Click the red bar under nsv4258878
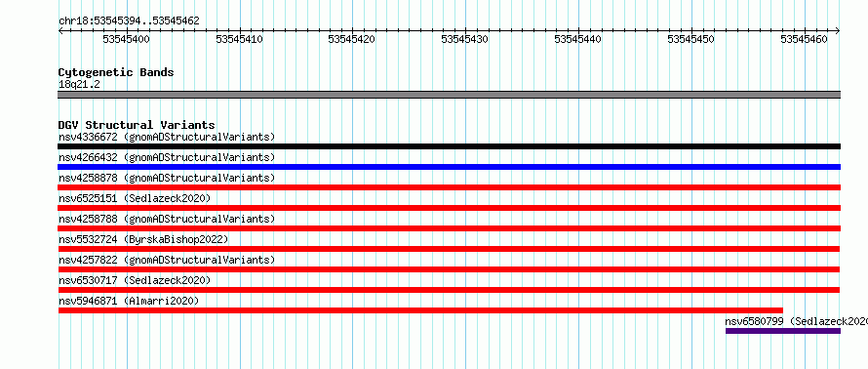This screenshot has height=369, width=868. 449,187
